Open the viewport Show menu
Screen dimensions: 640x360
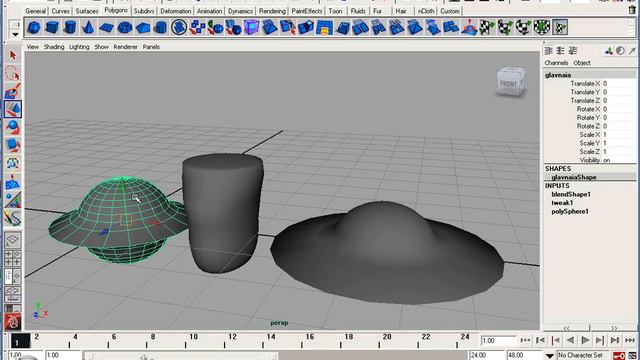[102, 47]
